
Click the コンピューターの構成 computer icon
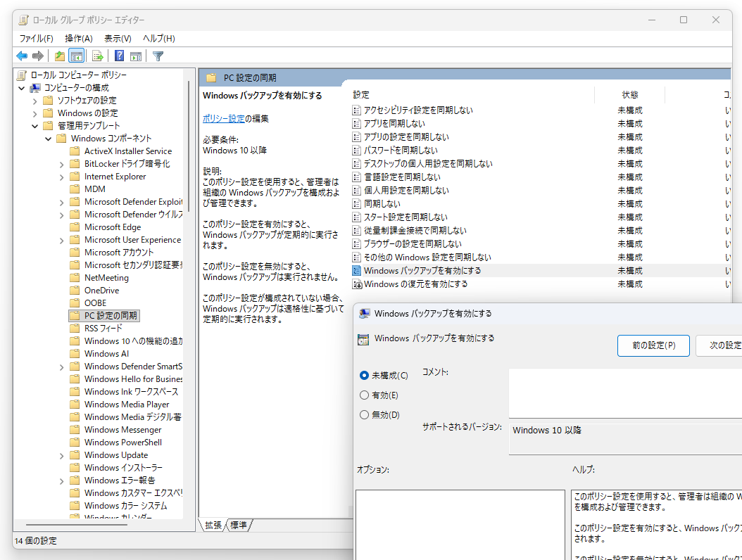coord(35,88)
